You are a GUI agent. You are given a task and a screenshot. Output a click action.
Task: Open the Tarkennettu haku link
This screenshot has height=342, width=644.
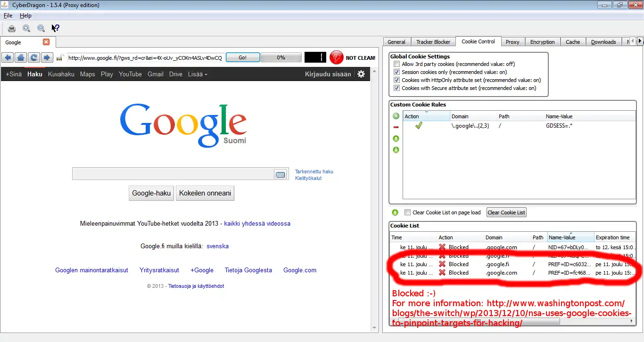(x=314, y=171)
